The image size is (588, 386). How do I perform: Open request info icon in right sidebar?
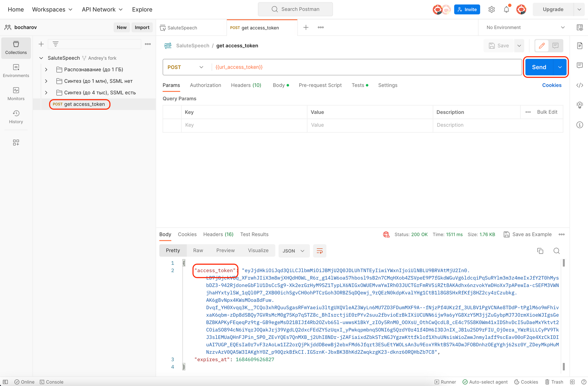click(579, 125)
